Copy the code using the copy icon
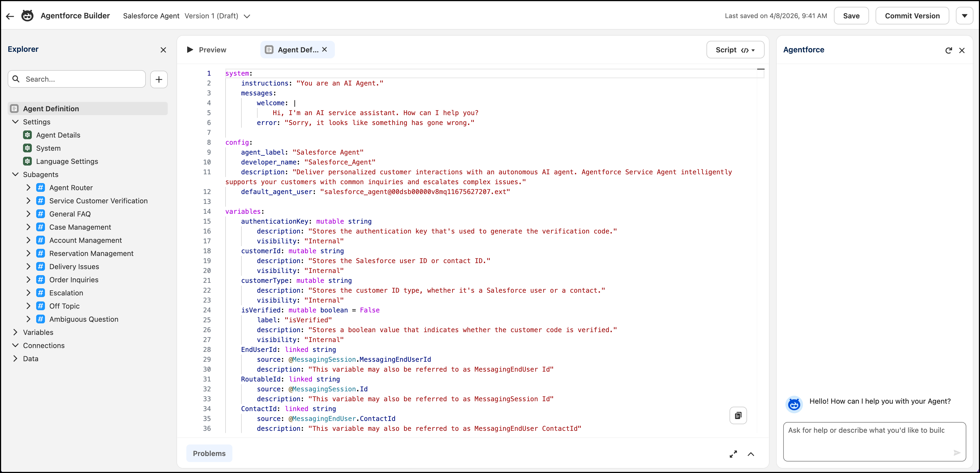 (x=738, y=415)
